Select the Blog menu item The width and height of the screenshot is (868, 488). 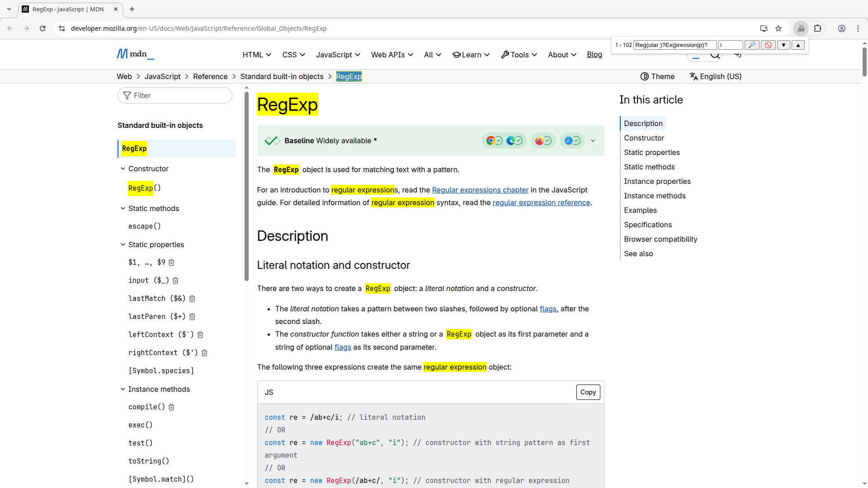click(x=594, y=55)
